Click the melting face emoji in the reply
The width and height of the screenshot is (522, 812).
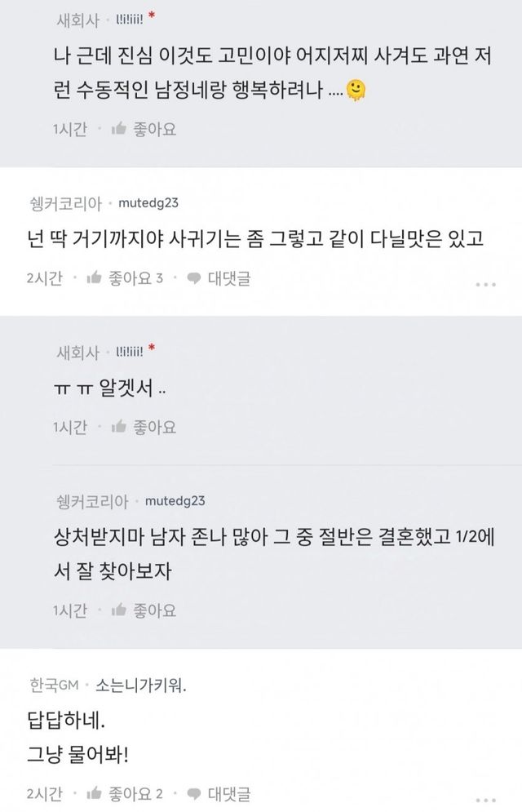point(355,91)
